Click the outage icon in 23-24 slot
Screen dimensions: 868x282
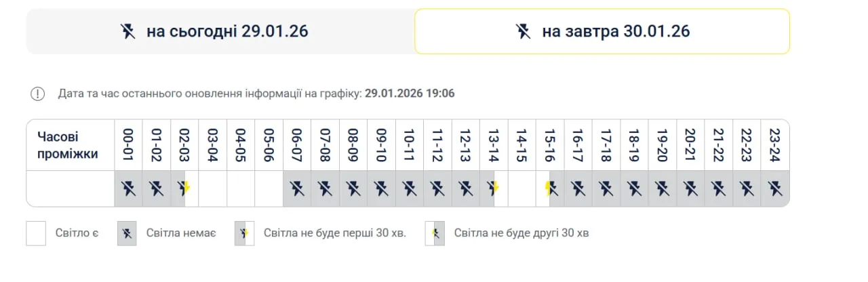[x=775, y=188]
